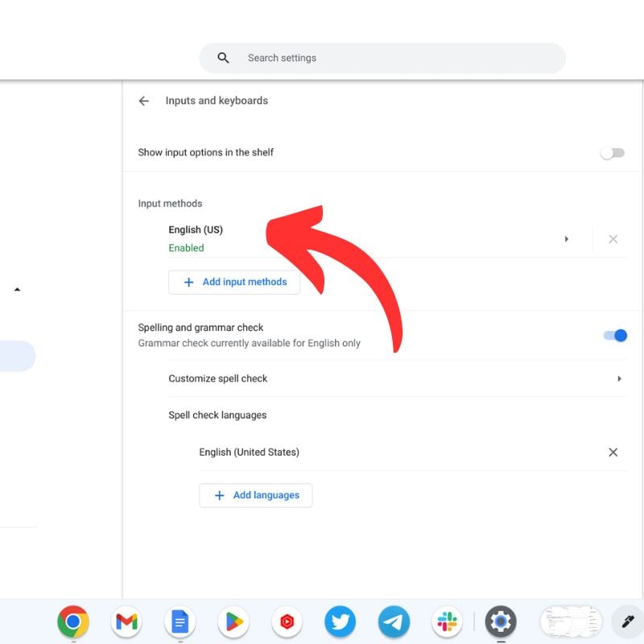
Task: Disable Spelling and grammar check
Action: [x=614, y=335]
